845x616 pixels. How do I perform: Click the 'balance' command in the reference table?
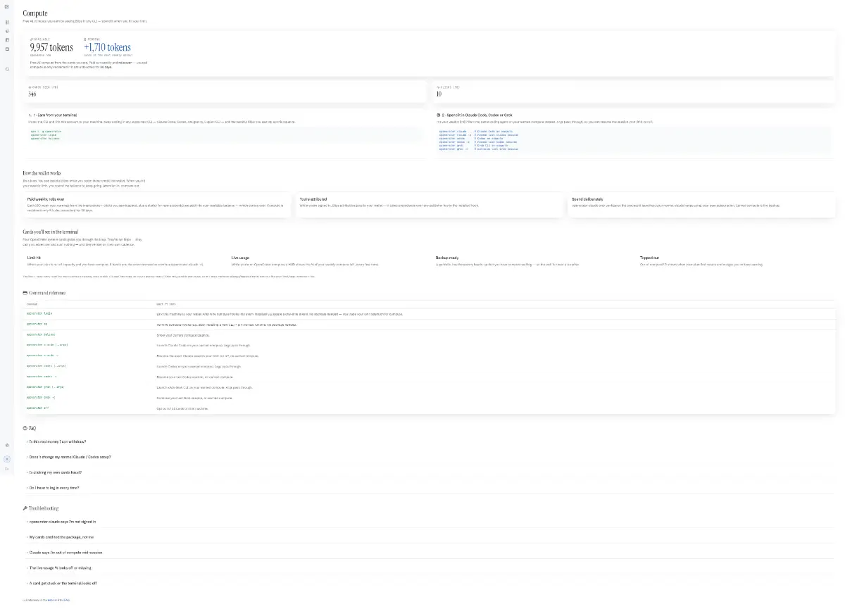click(x=41, y=334)
